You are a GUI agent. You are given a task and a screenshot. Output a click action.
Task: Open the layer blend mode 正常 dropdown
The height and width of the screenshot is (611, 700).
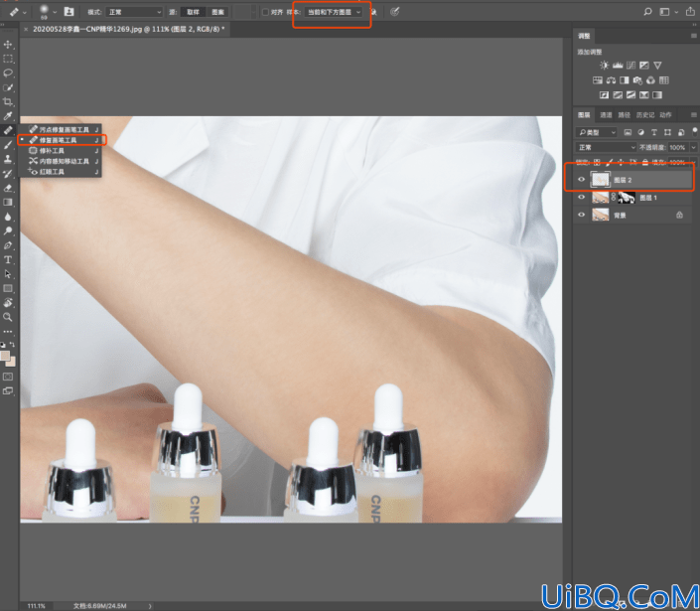pyautogui.click(x=606, y=147)
